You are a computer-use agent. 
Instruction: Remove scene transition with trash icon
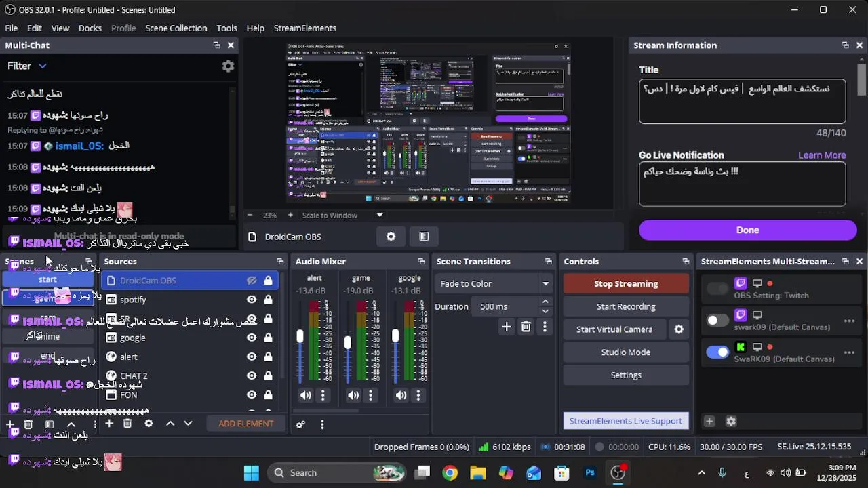point(526,327)
